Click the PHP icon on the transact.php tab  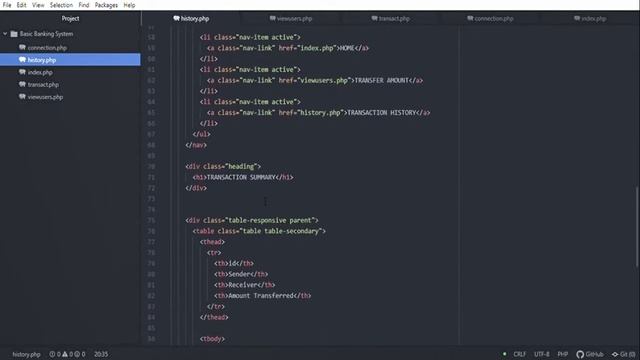[375, 18]
